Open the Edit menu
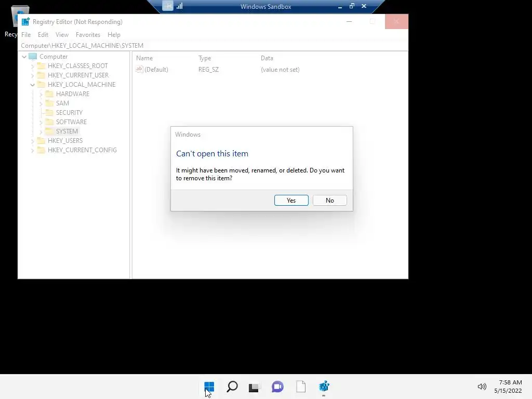532x399 pixels. click(x=43, y=35)
